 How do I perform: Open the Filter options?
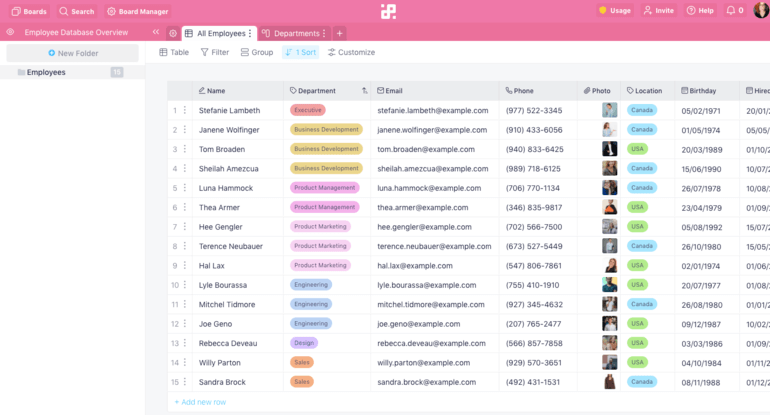pos(215,52)
